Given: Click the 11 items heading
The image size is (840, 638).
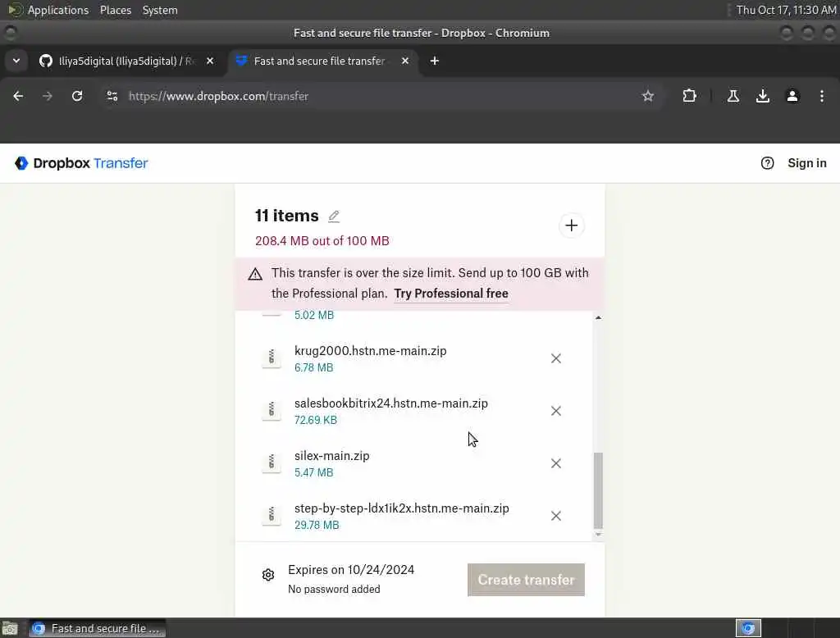Looking at the screenshot, I should coord(286,216).
